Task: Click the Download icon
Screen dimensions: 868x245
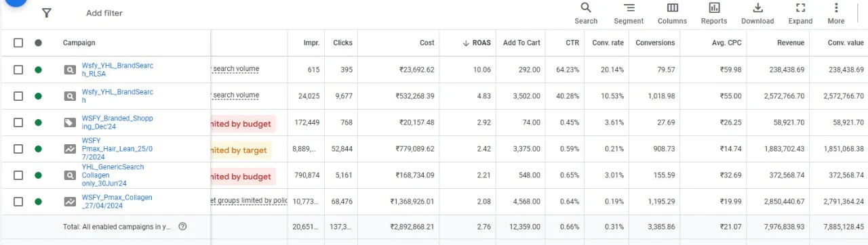Action: tap(757, 8)
